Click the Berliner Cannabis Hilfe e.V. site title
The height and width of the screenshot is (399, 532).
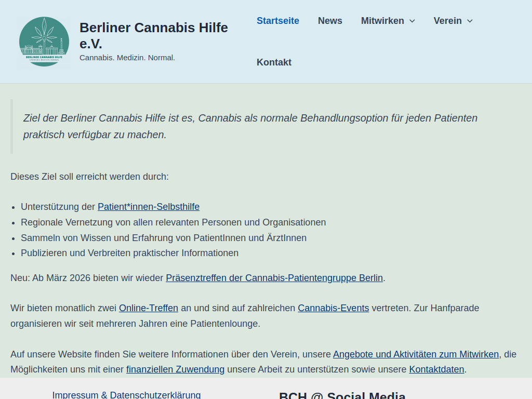click(x=153, y=35)
